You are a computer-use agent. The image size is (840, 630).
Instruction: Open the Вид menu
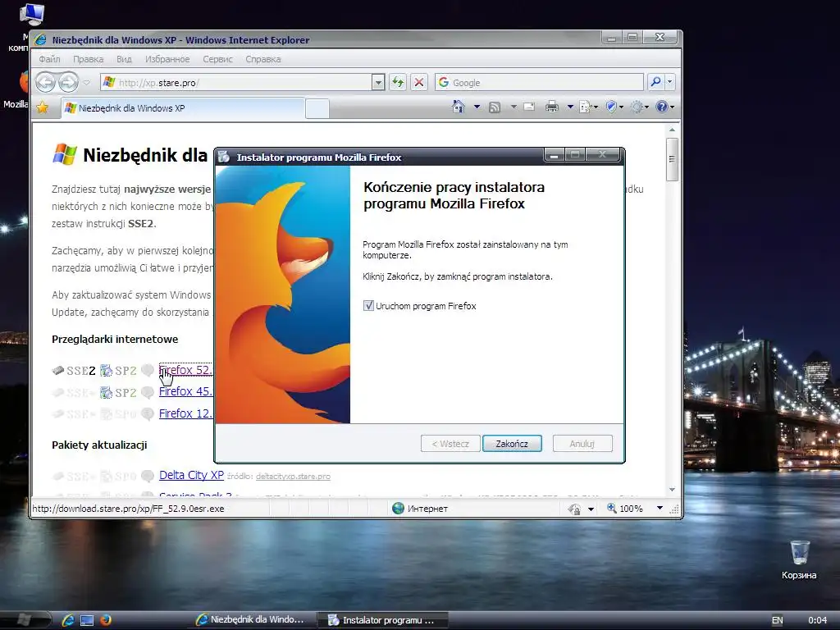124,59
